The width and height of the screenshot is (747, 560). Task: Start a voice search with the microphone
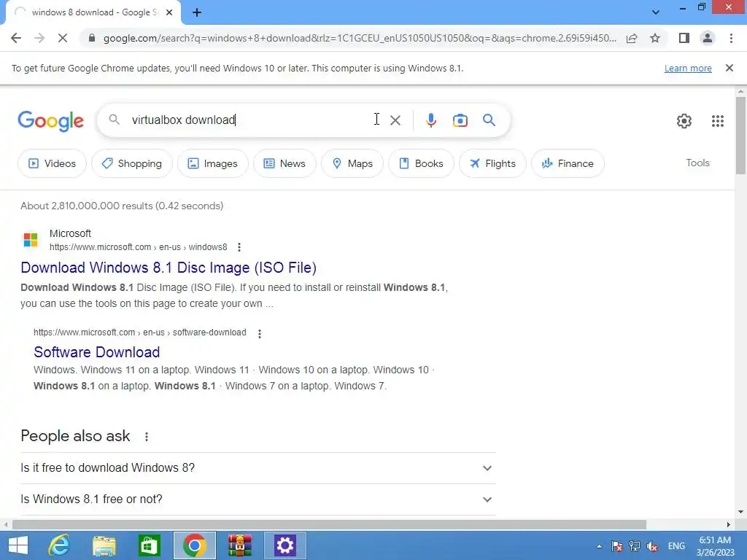click(x=430, y=120)
